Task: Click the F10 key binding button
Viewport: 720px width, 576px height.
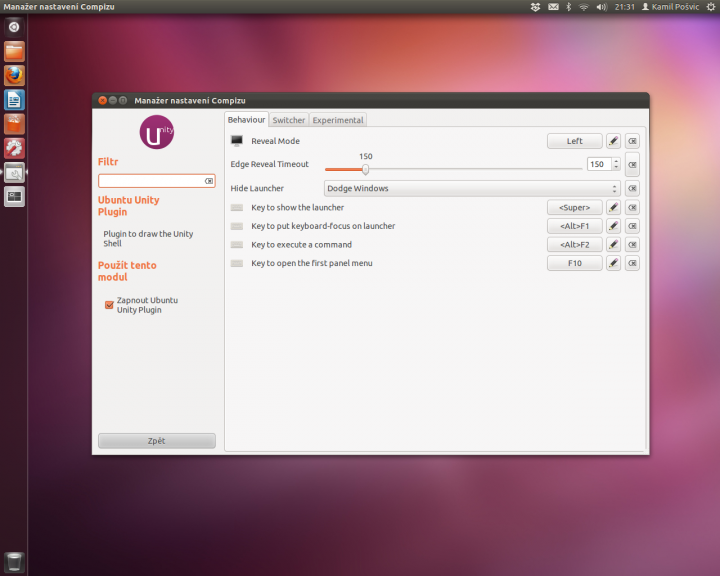Action: [574, 263]
